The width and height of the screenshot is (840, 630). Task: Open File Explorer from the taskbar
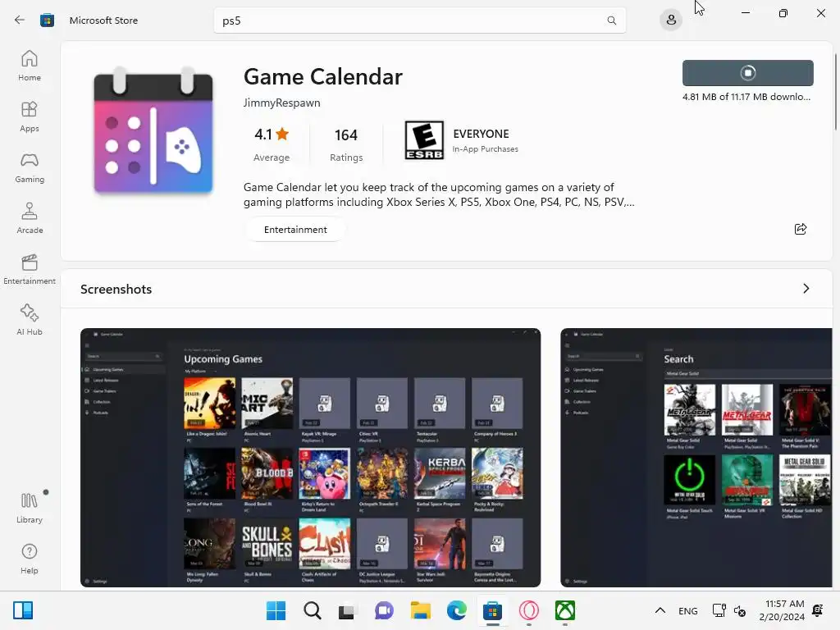421,610
